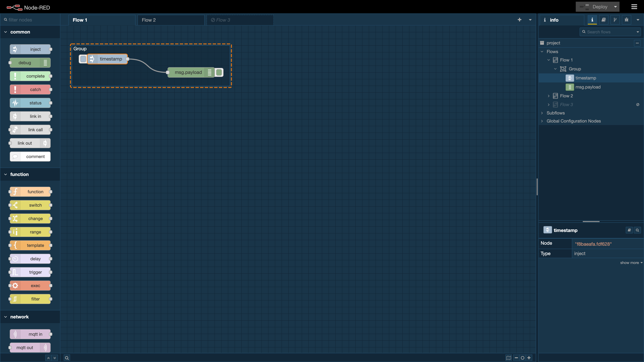This screenshot has width=644, height=362.
Task: Open the help book sidebar tab
Action: click(604, 20)
